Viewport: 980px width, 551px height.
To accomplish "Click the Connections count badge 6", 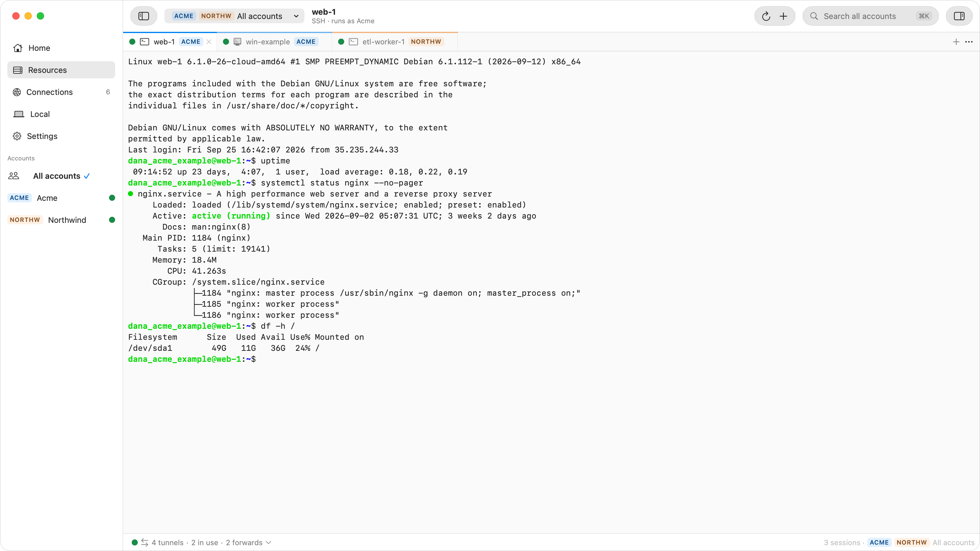I will [108, 92].
